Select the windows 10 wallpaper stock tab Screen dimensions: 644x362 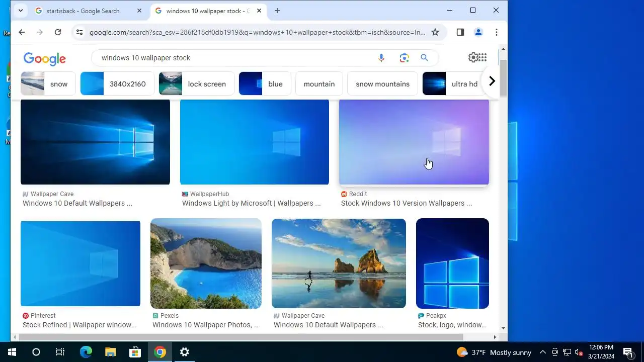(x=208, y=11)
